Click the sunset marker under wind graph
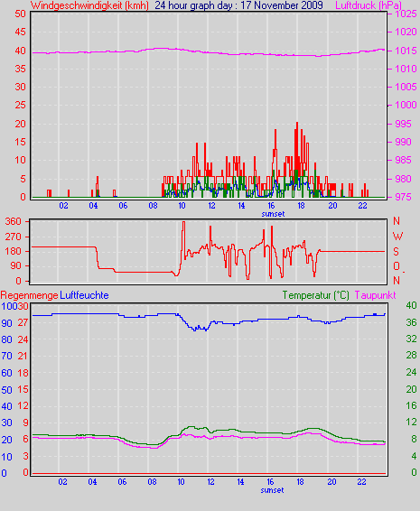Viewport: 420px width, 511px height. coord(273,214)
